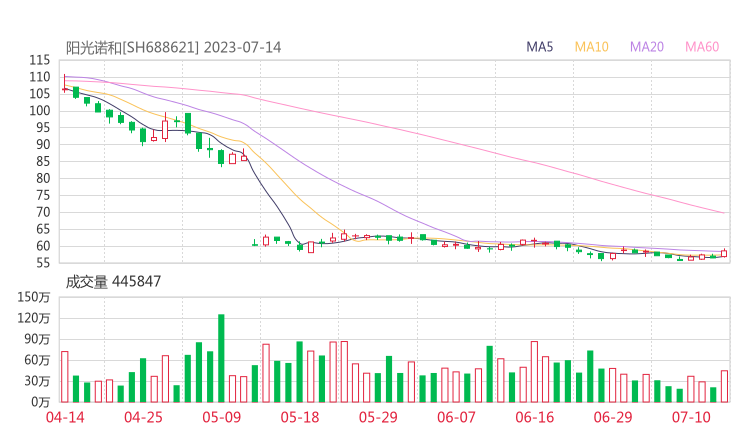Click the first candlestick at 04-14
Image resolution: width=740 pixels, height=440 pixels.
(65, 84)
